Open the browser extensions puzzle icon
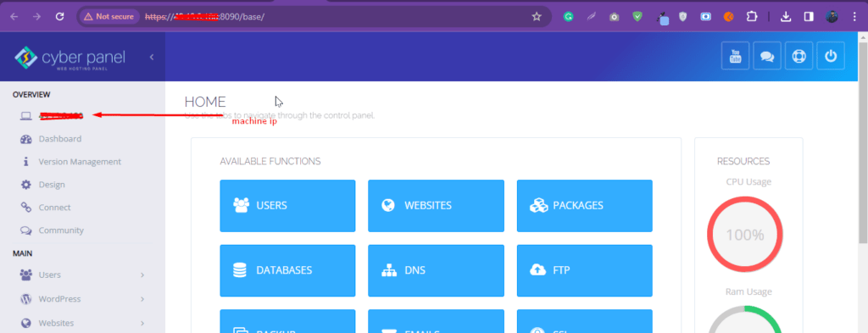Image resolution: width=868 pixels, height=333 pixels. [751, 17]
